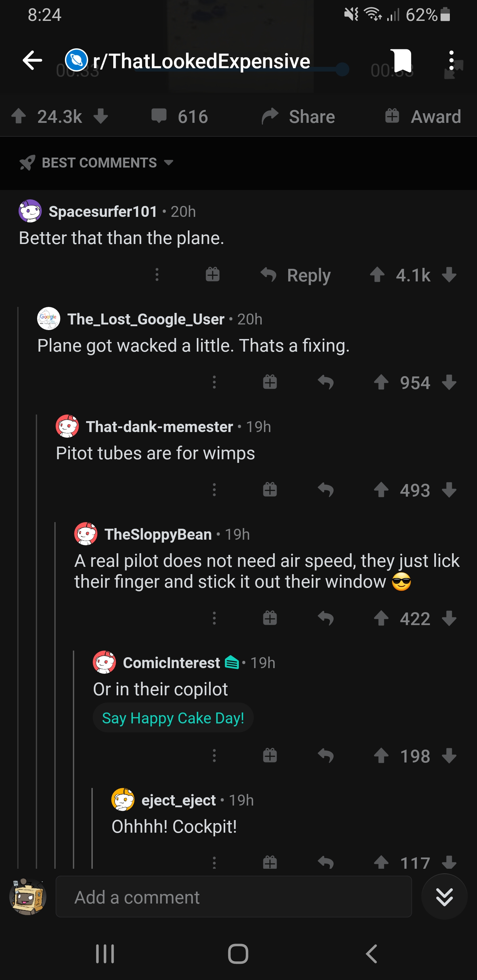This screenshot has height=980, width=477.
Task: Tap Say Happy Cake Day! under ComicInterest
Action: pyautogui.click(x=173, y=718)
